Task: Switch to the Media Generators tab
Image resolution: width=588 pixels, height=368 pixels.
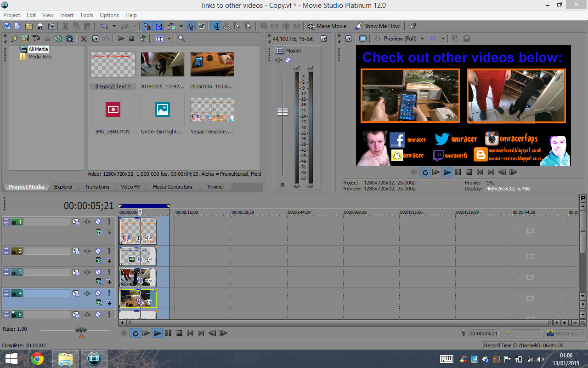Action: pos(173,187)
